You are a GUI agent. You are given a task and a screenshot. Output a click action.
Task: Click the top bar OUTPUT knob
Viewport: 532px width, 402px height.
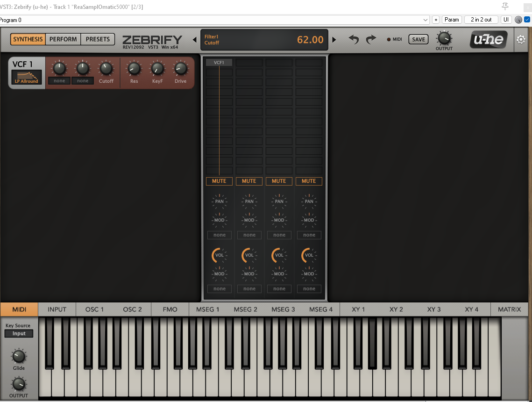[x=444, y=38]
